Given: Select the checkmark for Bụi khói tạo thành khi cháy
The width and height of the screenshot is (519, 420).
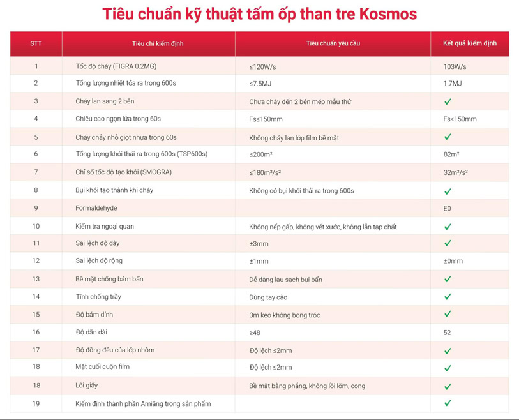Looking at the screenshot, I should pos(448,191).
